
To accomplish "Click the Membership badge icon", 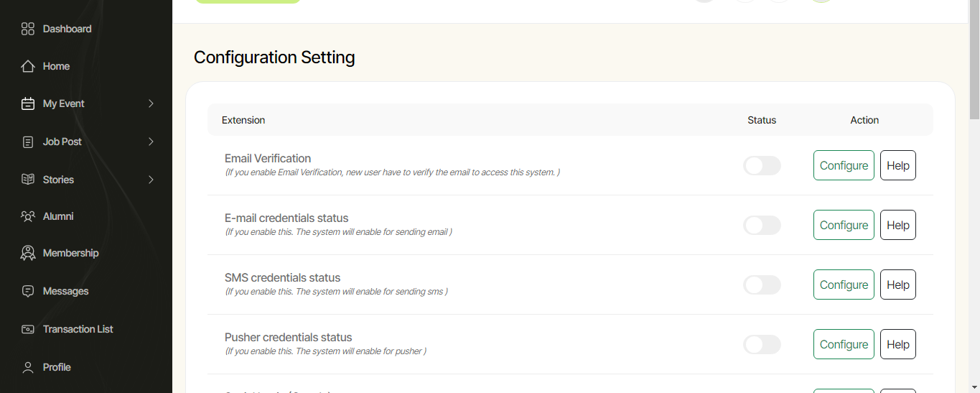I will [x=28, y=253].
